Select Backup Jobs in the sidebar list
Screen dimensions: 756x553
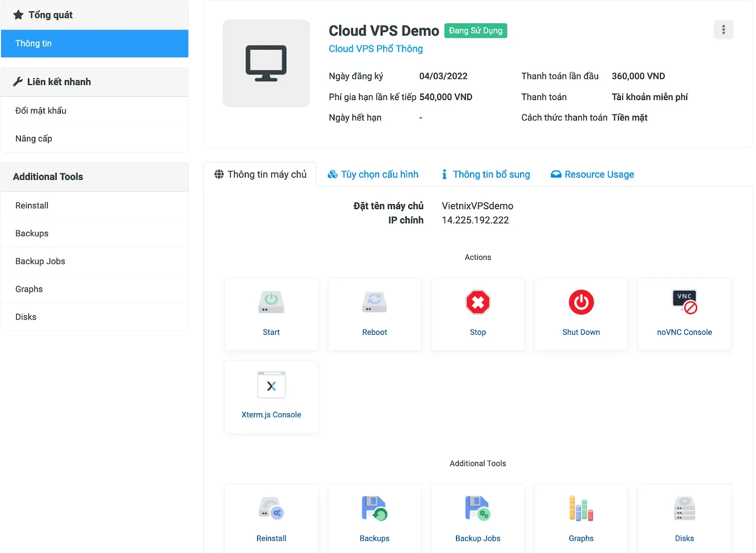tap(94, 261)
